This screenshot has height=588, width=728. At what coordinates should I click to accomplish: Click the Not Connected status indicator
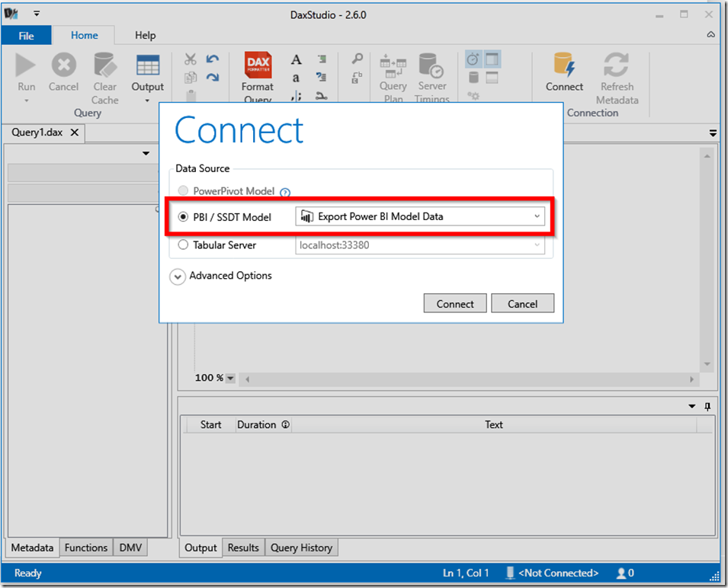click(553, 574)
